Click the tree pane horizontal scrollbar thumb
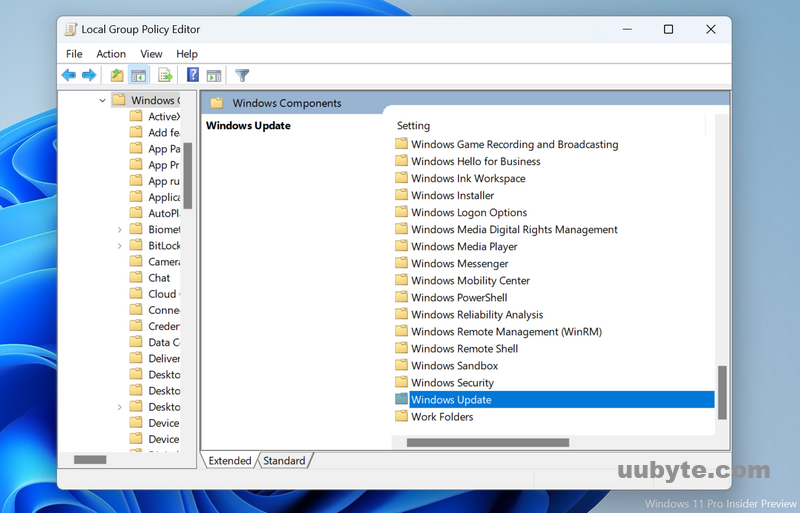Screen dimensions: 800x513 (x=90, y=460)
